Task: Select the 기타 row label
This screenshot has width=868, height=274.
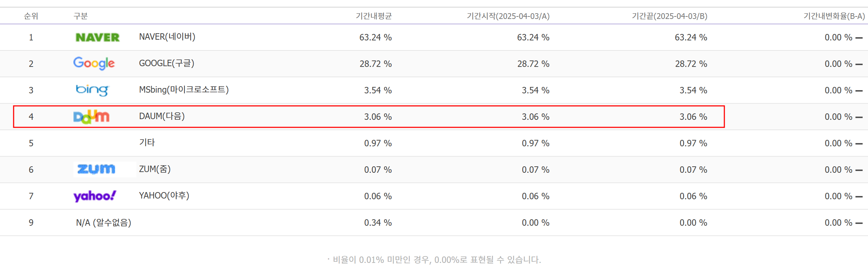Action: tap(147, 142)
